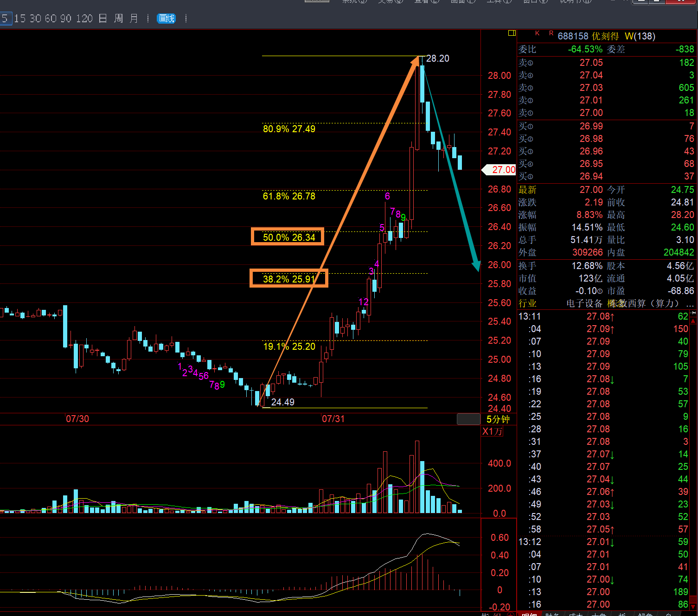
Task: Click the current price tag 27.00 on axis
Action: tap(499, 170)
